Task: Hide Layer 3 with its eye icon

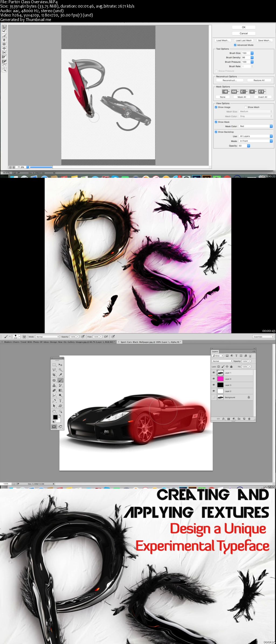Action: click(x=214, y=385)
